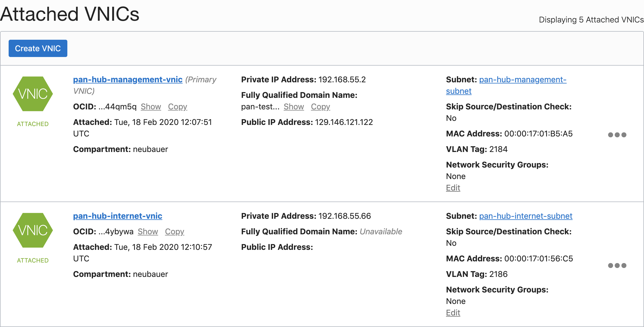Viewport: 644px width, 327px height.
Task: Open the pan-hub-internet-subnet link
Action: [525, 216]
